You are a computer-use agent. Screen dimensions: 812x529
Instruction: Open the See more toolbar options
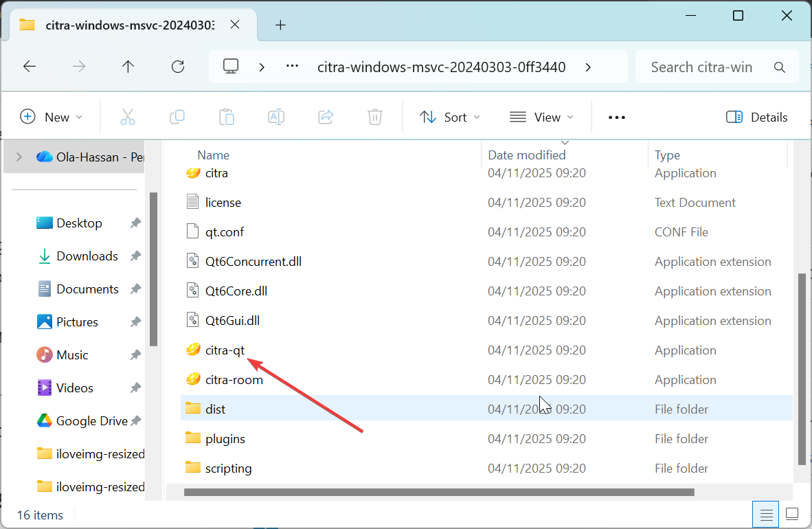617,117
